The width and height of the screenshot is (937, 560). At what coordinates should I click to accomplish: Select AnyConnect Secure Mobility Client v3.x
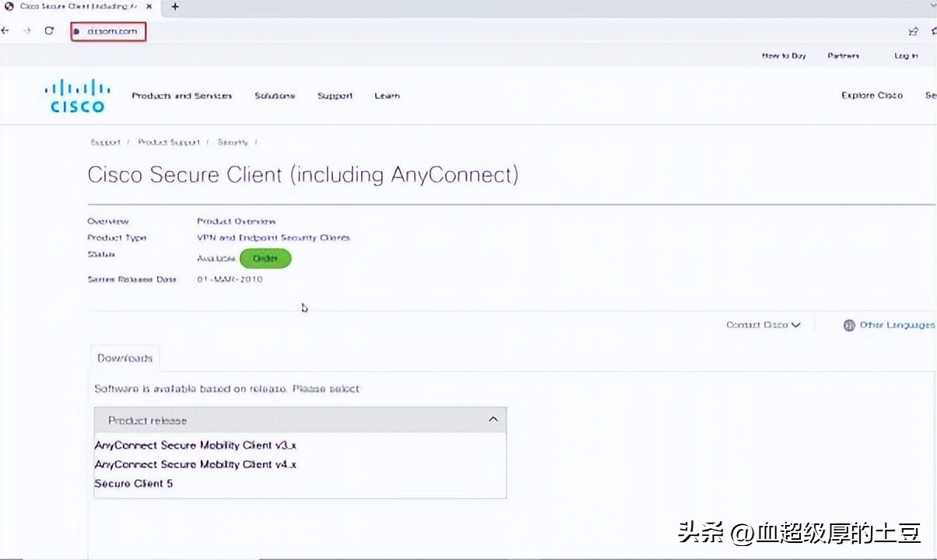[x=195, y=446]
